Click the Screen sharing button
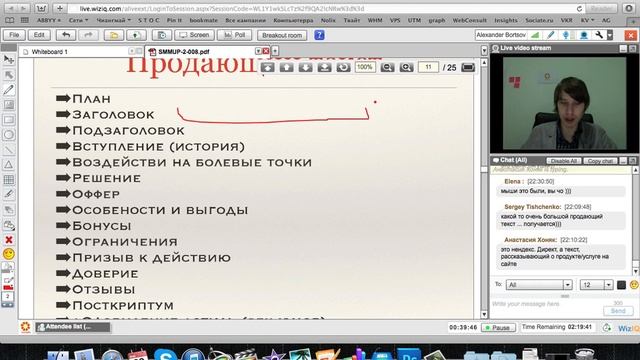The image size is (640, 360). tap(194, 35)
